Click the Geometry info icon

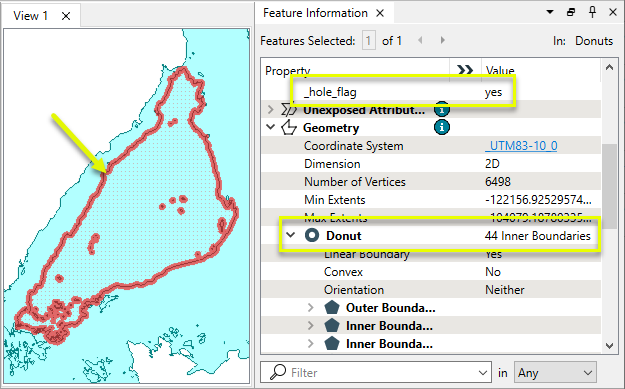click(442, 128)
